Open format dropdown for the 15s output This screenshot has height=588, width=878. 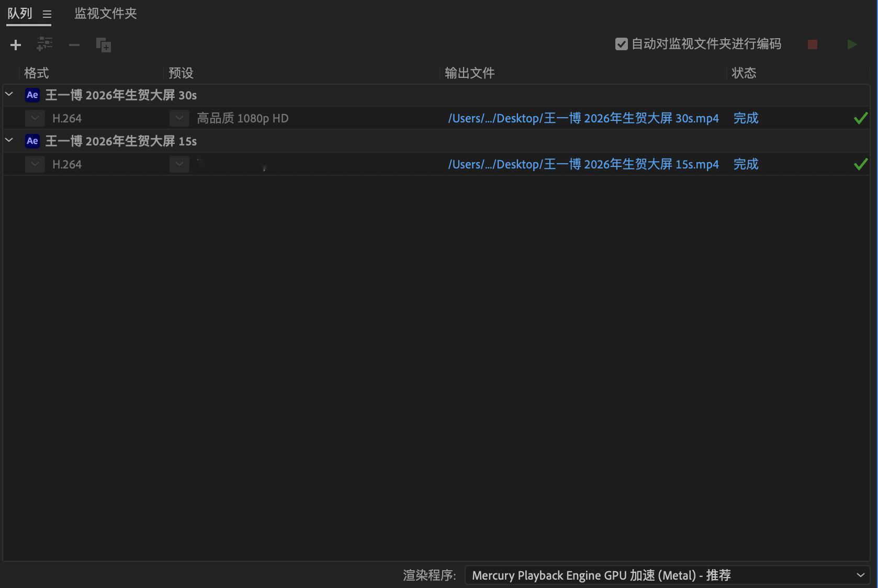(x=35, y=164)
